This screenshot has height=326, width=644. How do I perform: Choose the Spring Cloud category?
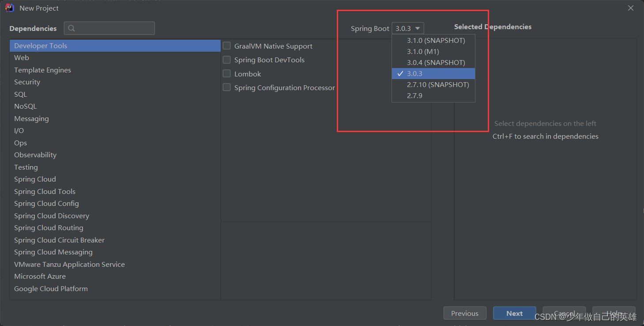point(115,179)
